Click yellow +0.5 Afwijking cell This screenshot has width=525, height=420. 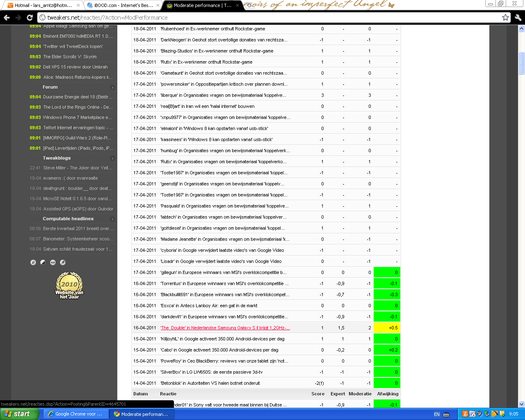pos(387,328)
